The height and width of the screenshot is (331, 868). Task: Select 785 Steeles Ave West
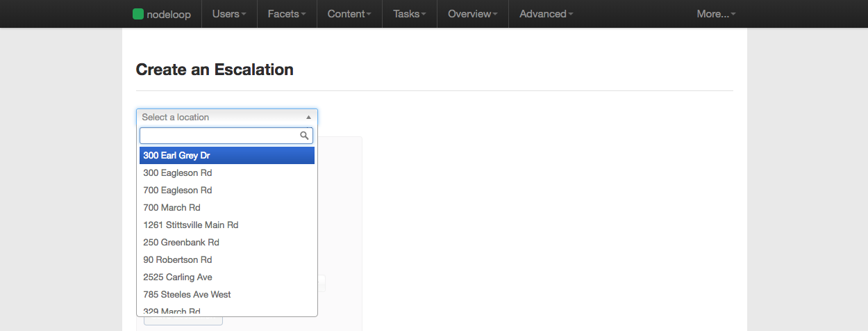pos(227,295)
